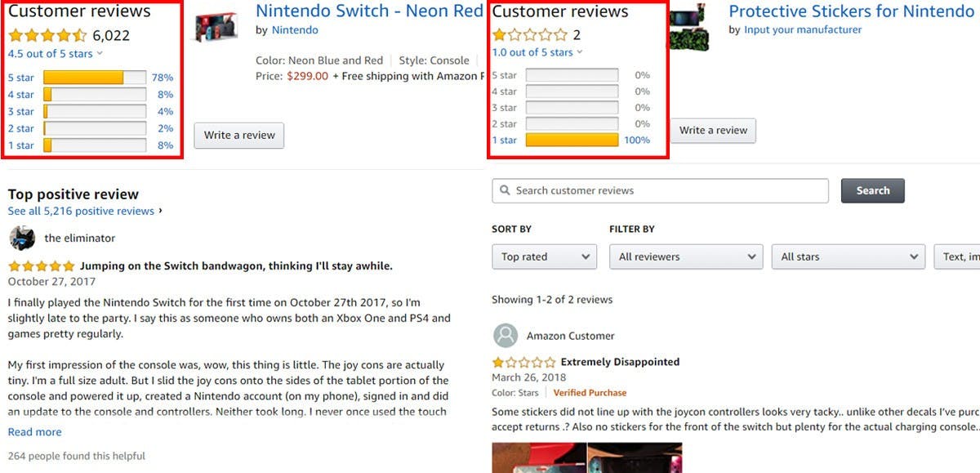Click the eliminator's profile avatar
This screenshot has height=473, width=980.
pyautogui.click(x=22, y=239)
